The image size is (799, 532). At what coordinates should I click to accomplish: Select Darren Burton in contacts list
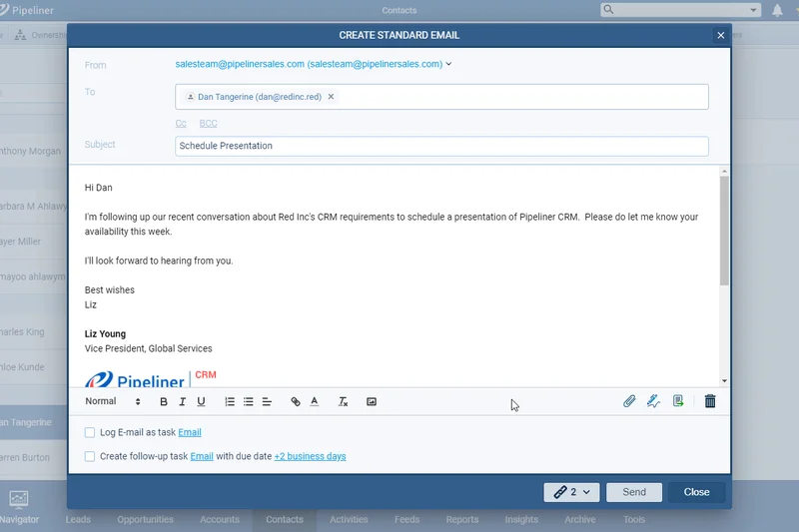tap(25, 458)
